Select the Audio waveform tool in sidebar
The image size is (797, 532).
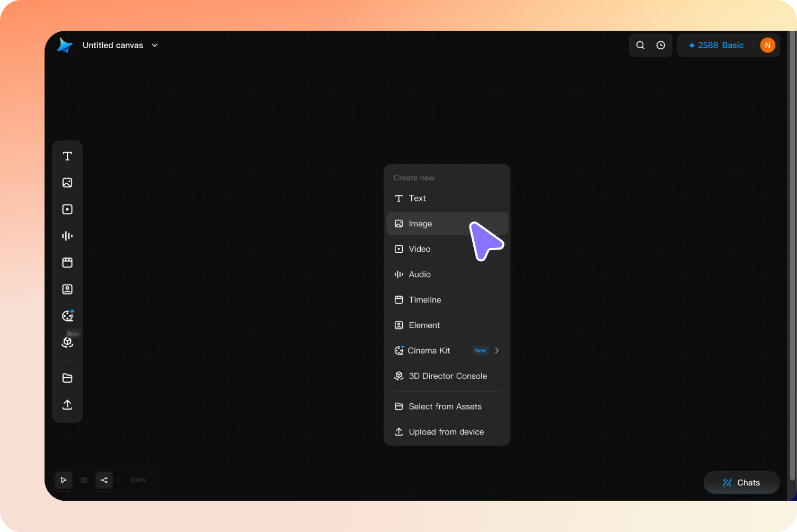(67, 236)
